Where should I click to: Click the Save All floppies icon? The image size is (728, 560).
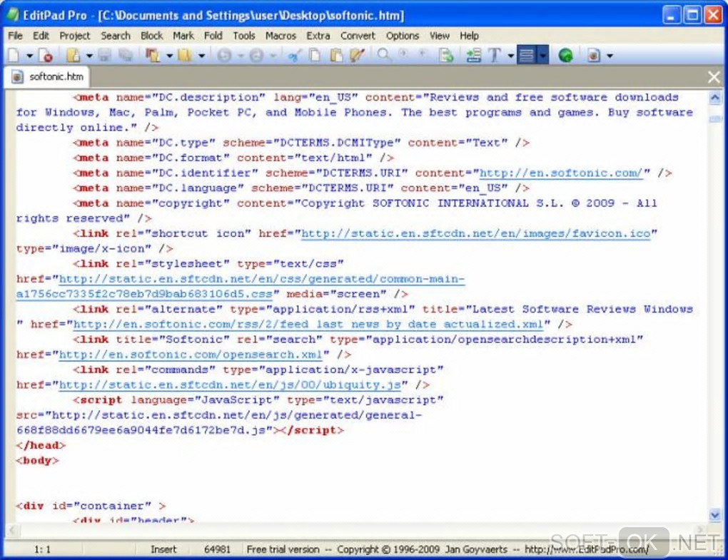point(126,56)
